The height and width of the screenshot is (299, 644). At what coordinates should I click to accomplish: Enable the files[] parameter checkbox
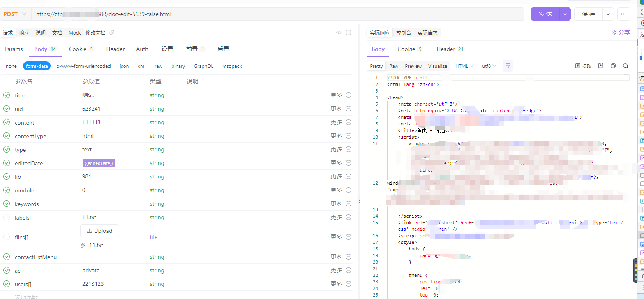click(x=7, y=237)
